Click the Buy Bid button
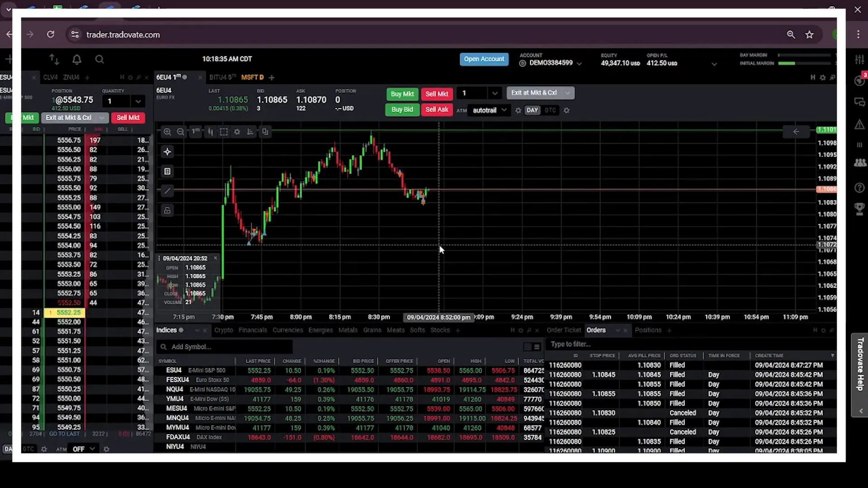The width and height of the screenshot is (868, 488). [x=402, y=109]
